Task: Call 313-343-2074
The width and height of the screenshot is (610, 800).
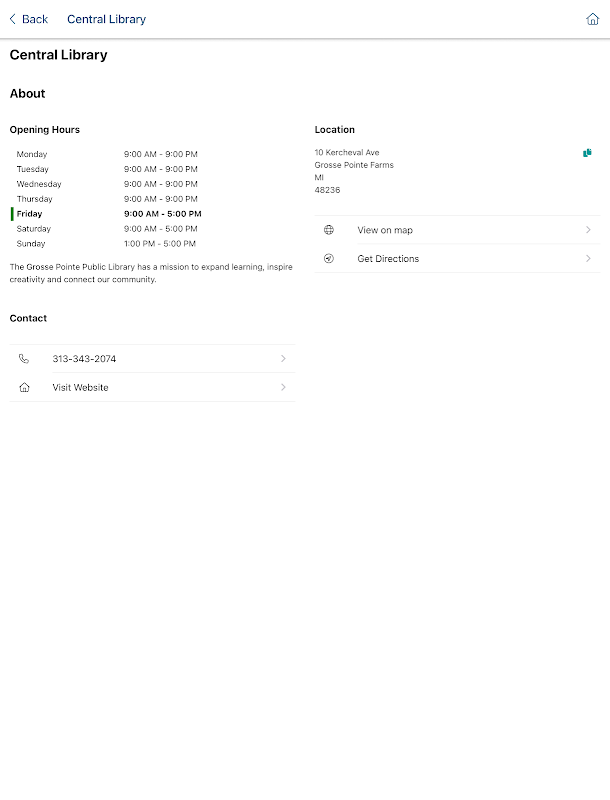Action: coord(152,359)
